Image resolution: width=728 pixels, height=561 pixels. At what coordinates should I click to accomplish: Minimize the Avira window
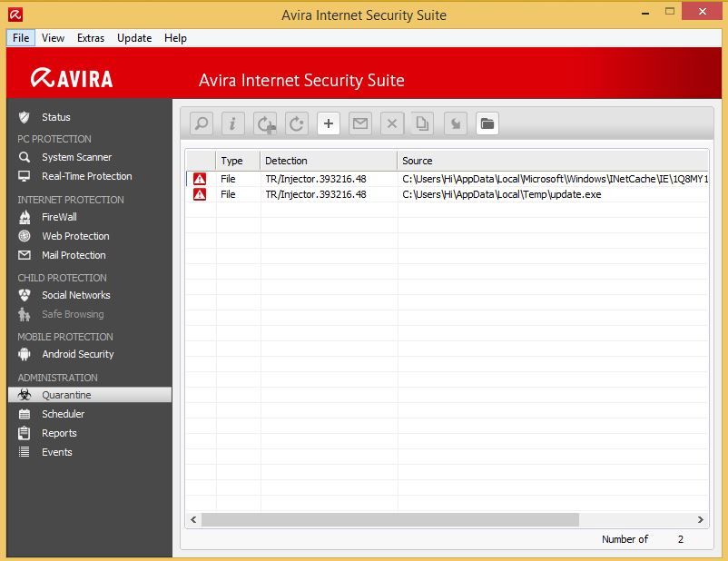coord(645,13)
